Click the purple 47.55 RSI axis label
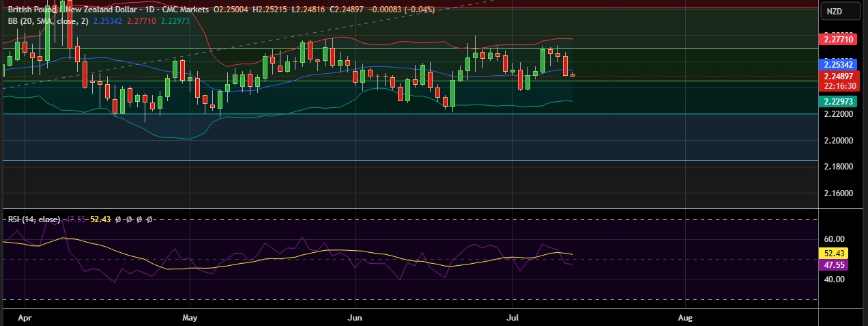868x326 pixels. (x=833, y=264)
